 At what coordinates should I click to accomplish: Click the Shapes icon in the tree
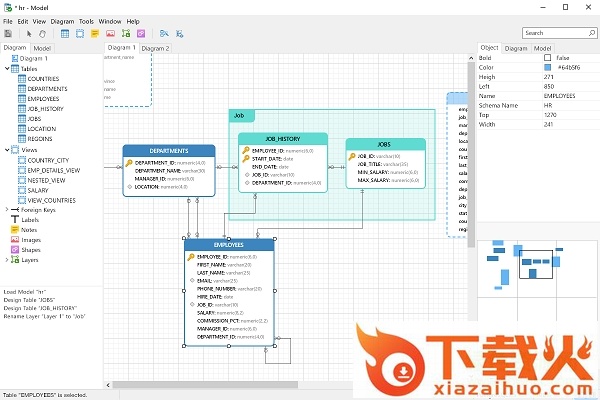pos(15,250)
